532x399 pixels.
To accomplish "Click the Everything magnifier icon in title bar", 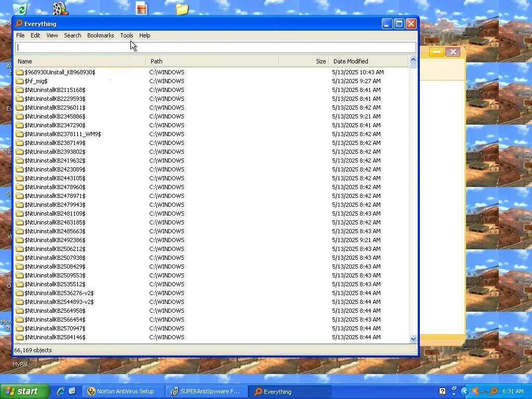I will tap(19, 23).
